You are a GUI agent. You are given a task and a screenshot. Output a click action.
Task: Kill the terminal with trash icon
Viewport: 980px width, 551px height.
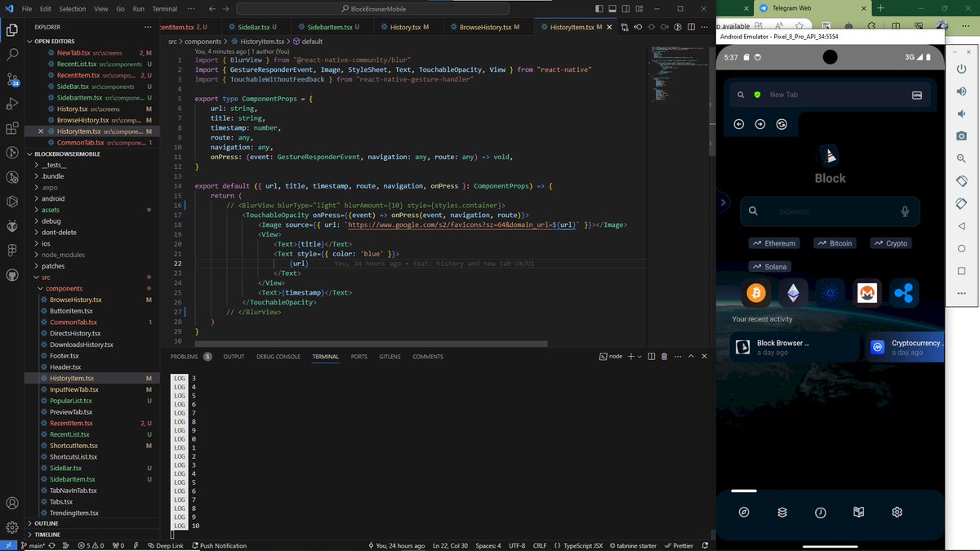(664, 357)
